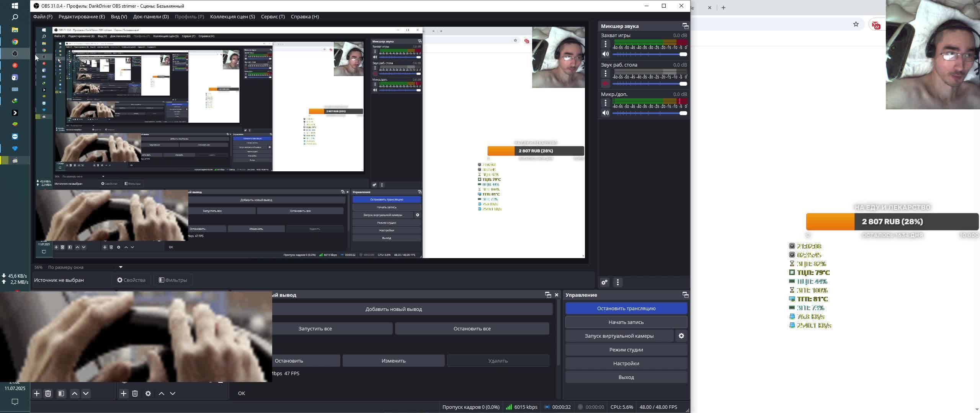Undock the Микшер звука panel
Image resolution: width=980 pixels, height=413 pixels.
685,26
